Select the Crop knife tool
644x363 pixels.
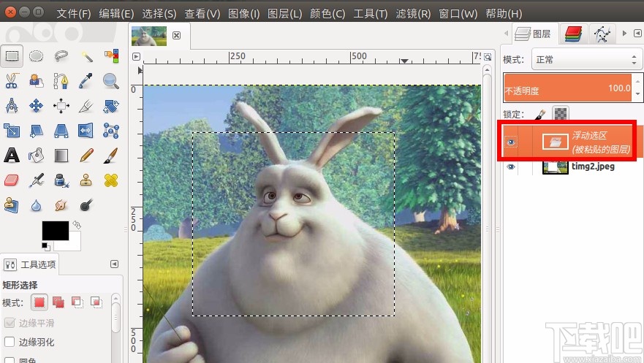pyautogui.click(x=86, y=106)
